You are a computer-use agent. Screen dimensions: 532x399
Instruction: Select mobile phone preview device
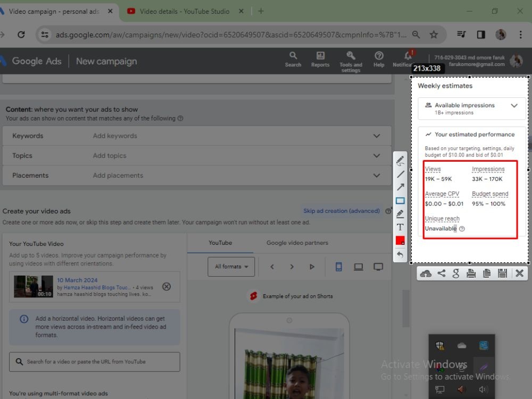[x=338, y=267]
